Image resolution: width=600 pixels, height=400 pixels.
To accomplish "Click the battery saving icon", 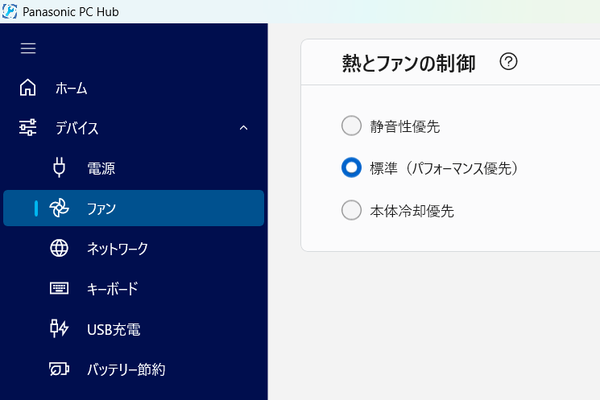I will (x=59, y=369).
